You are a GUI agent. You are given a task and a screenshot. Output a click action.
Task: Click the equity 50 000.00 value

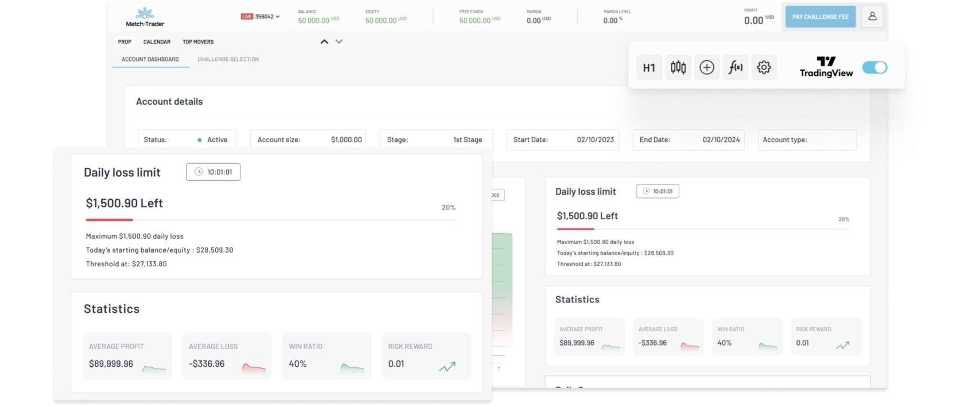[381, 20]
